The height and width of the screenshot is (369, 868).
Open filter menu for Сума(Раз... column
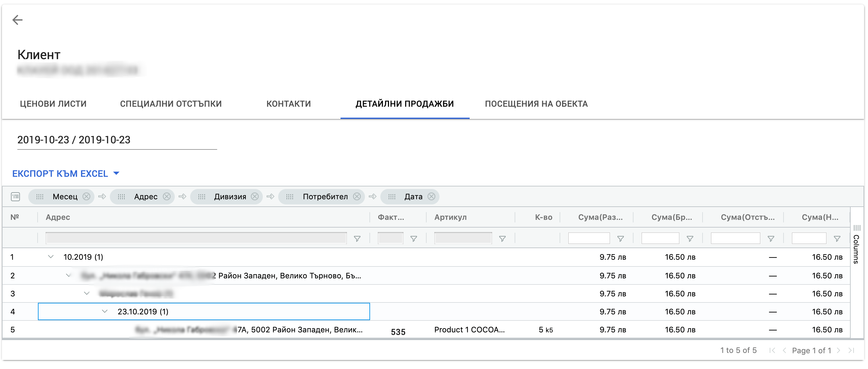(x=621, y=239)
